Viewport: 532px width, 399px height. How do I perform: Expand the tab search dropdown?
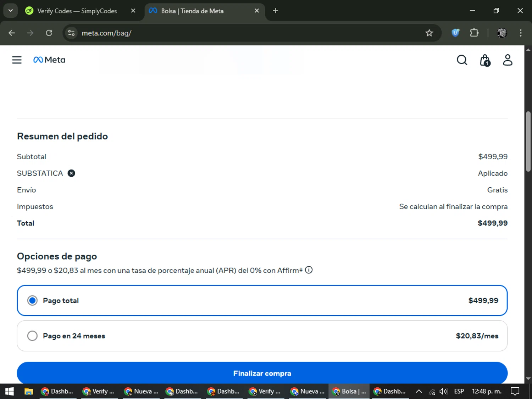(11, 11)
